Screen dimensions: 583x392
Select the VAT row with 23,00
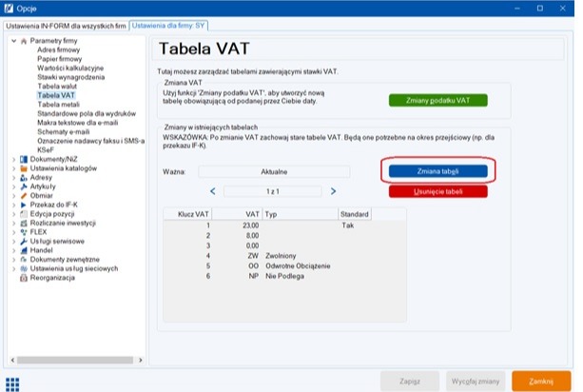[x=284, y=225]
